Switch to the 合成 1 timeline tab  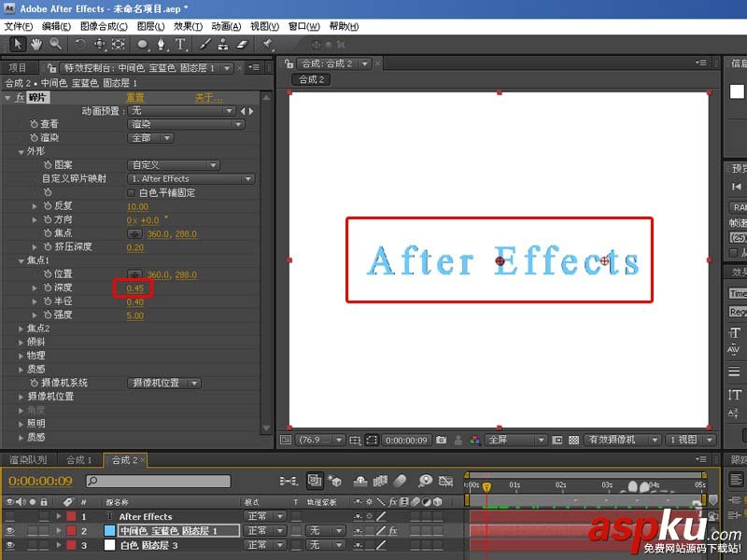[78, 460]
